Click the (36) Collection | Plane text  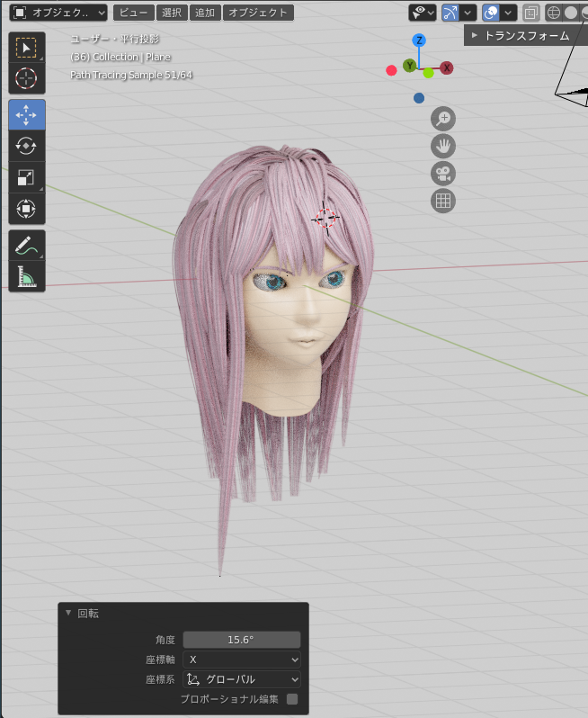(120, 57)
